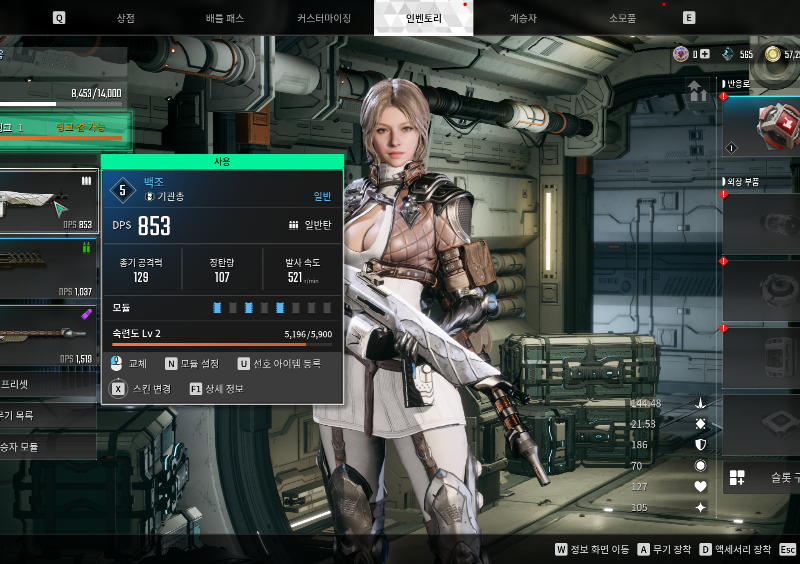Click the gold coin currency icon
Screen dimensions: 800x564
[x=772, y=54]
